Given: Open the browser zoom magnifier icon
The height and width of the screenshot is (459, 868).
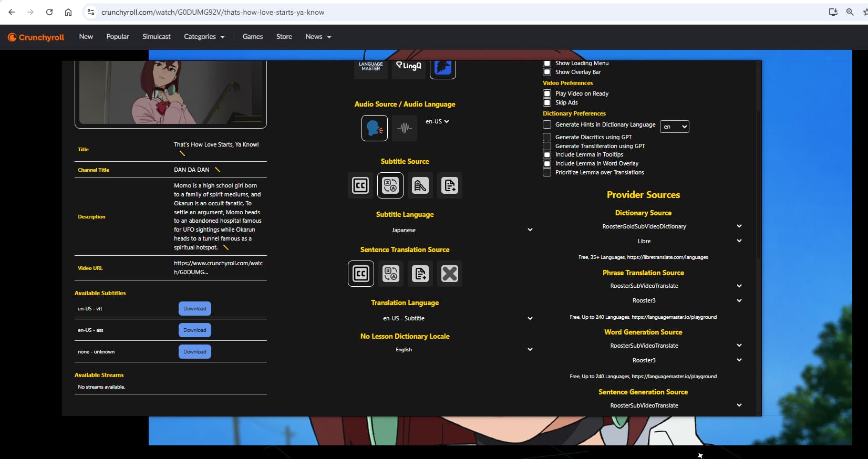Looking at the screenshot, I should tap(850, 12).
